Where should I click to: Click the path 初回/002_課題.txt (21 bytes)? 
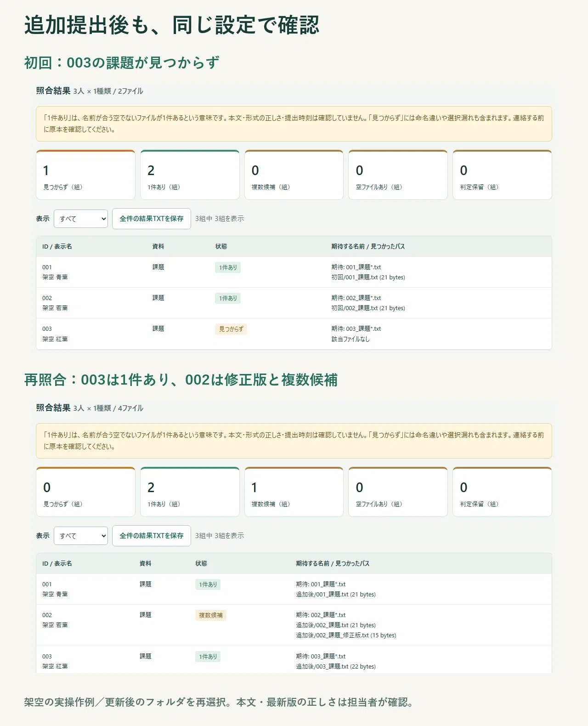(368, 308)
